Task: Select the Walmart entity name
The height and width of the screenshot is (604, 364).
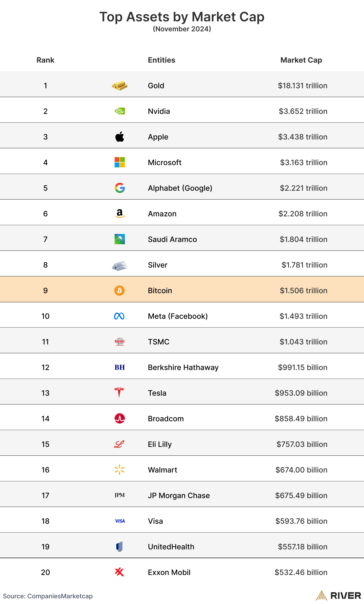Action: coord(162,470)
